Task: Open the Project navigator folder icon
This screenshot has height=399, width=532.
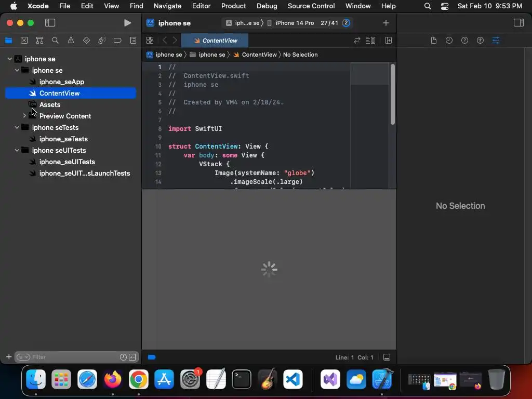Action: [x=8, y=41]
